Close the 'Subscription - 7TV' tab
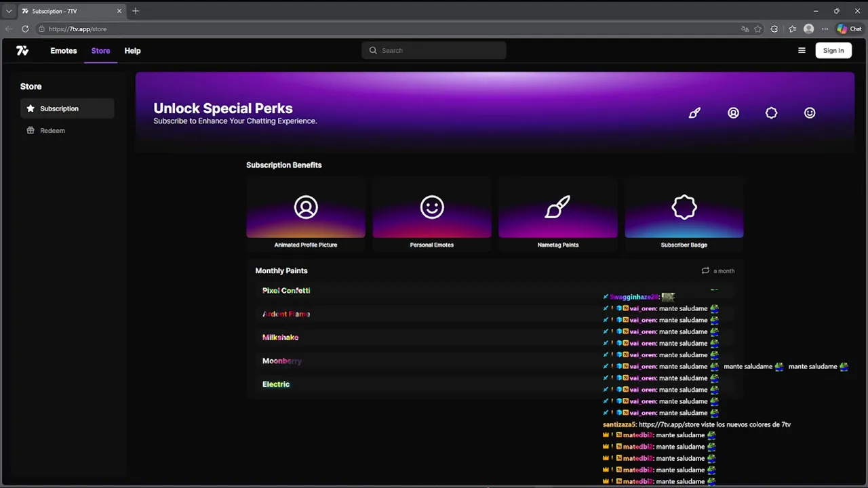 tap(119, 11)
